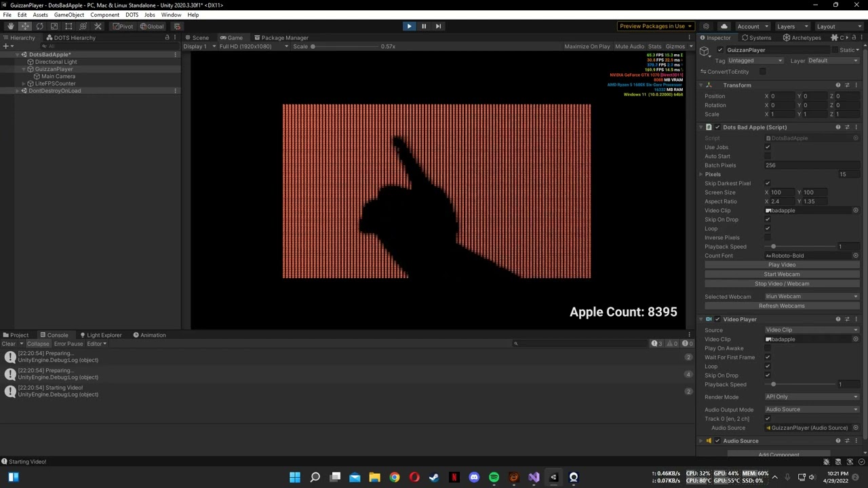Open Unity Collab history icon

coord(706,26)
